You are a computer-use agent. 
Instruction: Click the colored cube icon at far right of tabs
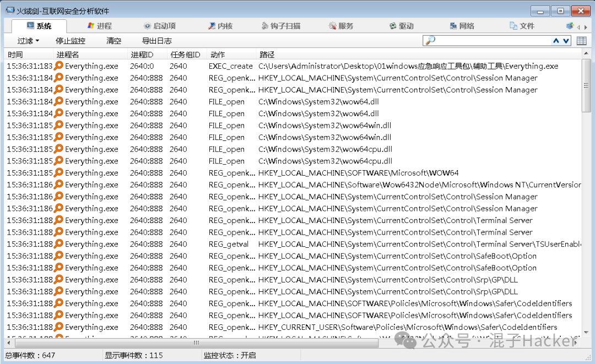569,24
